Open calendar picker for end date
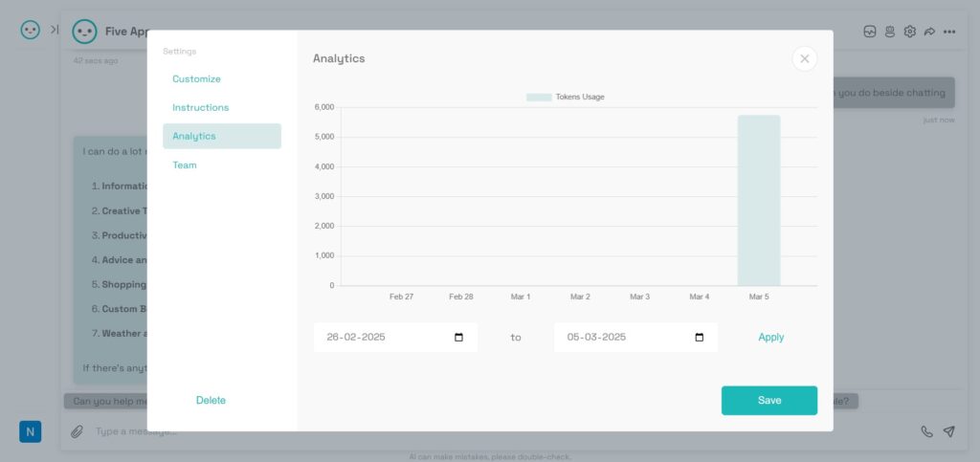980x462 pixels. pos(700,337)
